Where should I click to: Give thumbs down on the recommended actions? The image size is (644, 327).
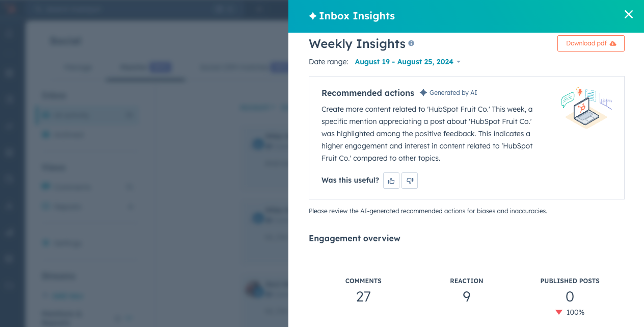pos(410,181)
